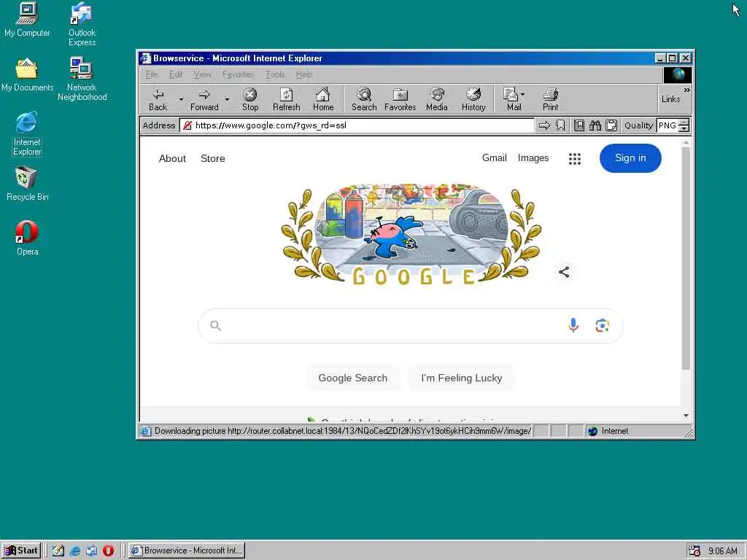The height and width of the screenshot is (560, 747).
Task: Expand the Links toolbar chevron
Action: coord(687,90)
